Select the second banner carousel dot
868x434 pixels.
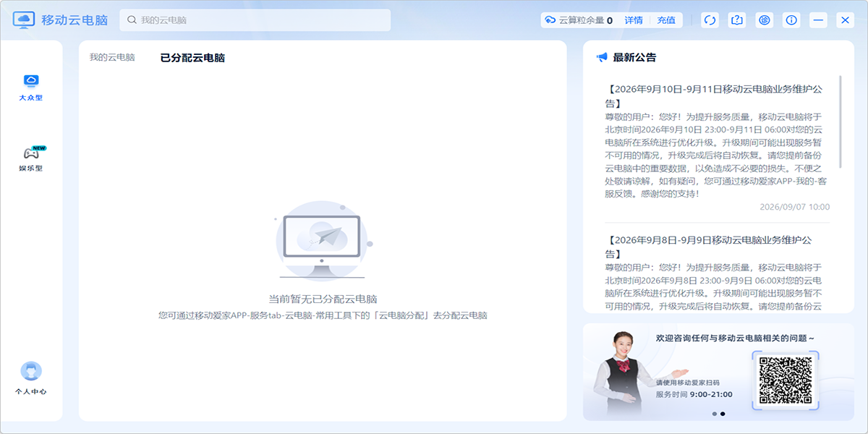tap(723, 414)
